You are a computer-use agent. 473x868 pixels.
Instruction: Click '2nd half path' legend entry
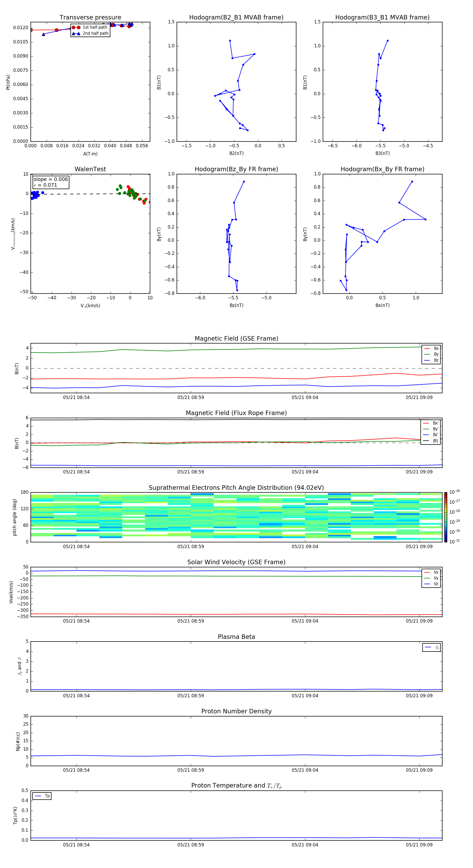tap(90, 33)
